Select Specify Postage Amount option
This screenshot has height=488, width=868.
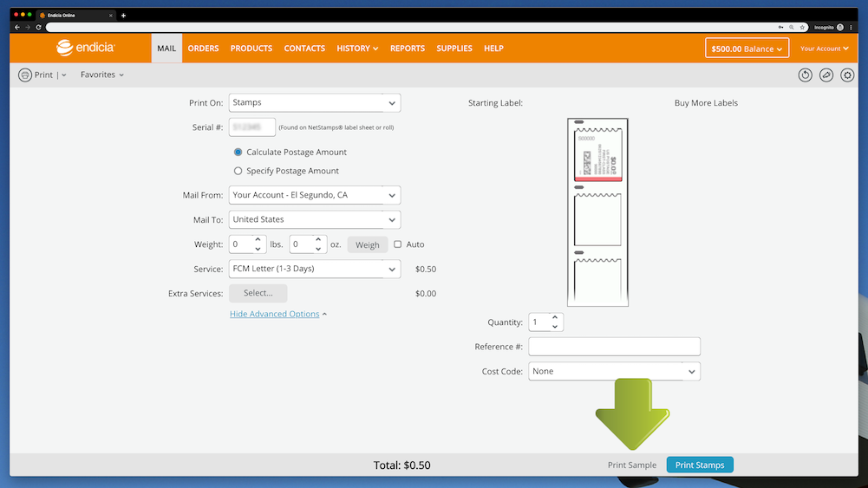click(238, 172)
